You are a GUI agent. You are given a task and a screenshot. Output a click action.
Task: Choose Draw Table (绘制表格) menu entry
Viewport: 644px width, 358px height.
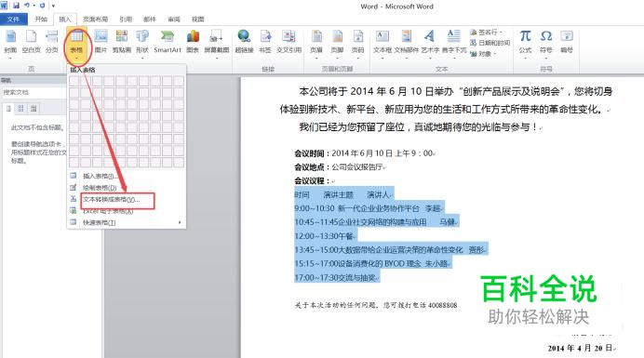click(x=127, y=187)
